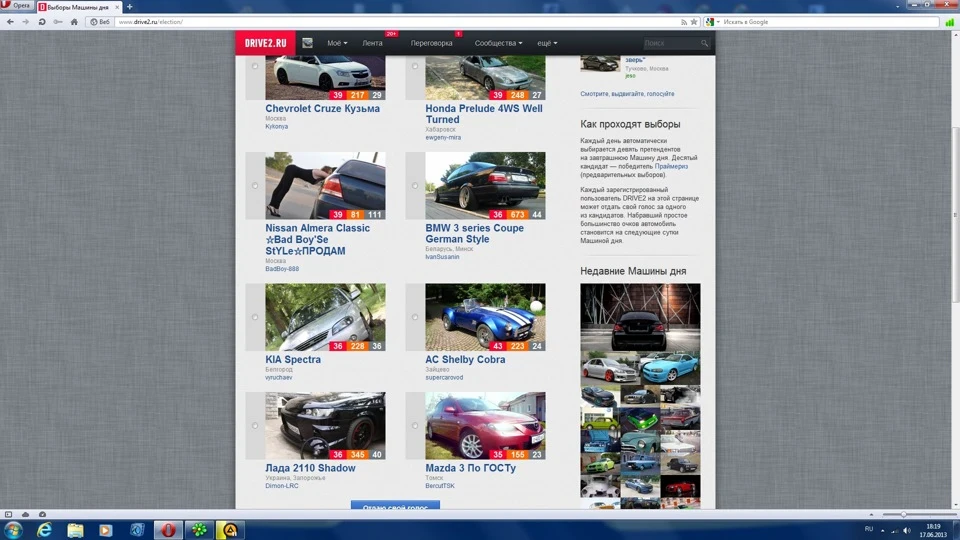Open the panel toggle icon in status bar
Screen dimensions: 960x540
pyautogui.click(x=9, y=514)
